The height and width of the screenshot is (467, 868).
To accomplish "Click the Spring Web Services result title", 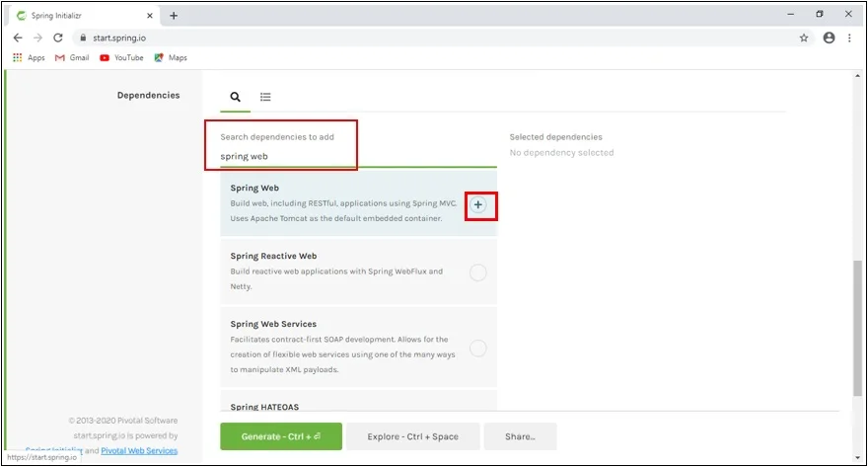I will (273, 324).
